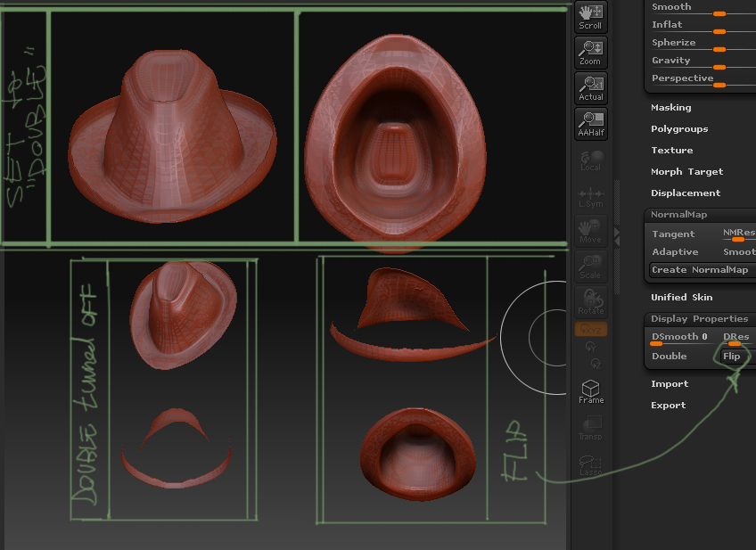Click the Scroll hand icon
This screenshot has height=550, width=756.
(590, 16)
